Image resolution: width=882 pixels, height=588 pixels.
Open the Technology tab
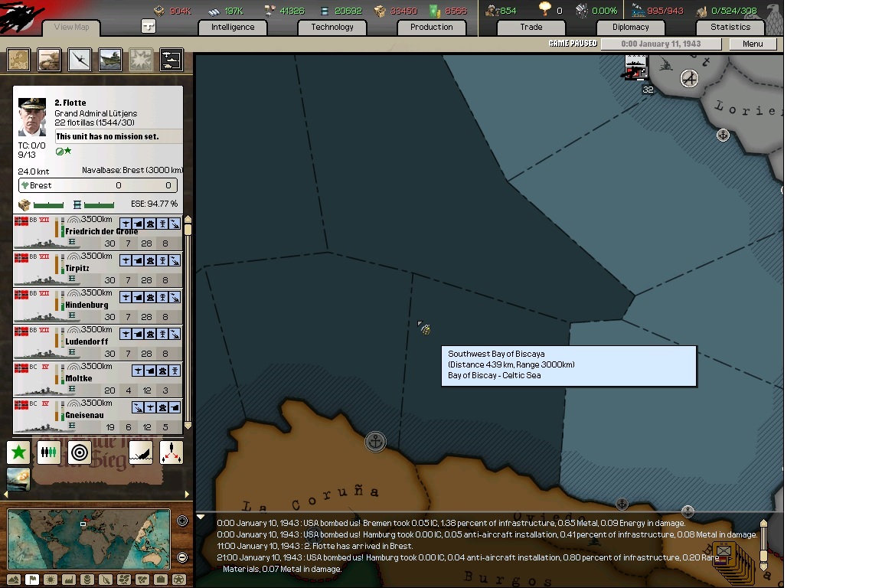(332, 27)
